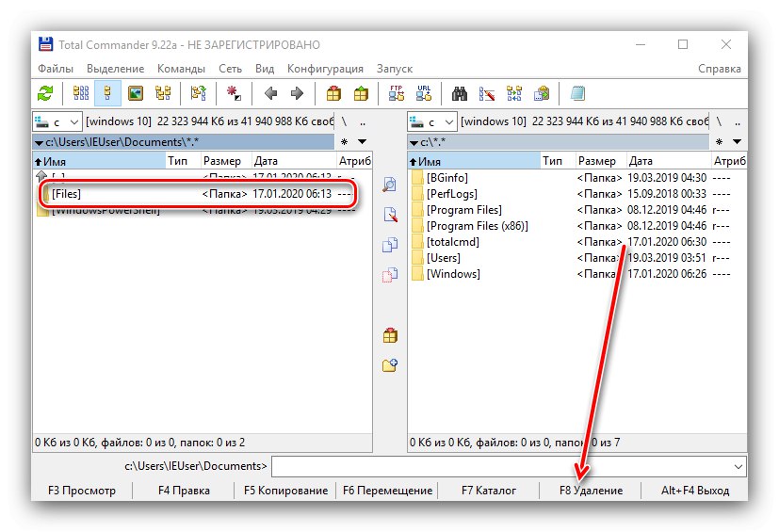This screenshot has width=779, height=532.
Task: Open the Сеть menu
Action: click(230, 69)
